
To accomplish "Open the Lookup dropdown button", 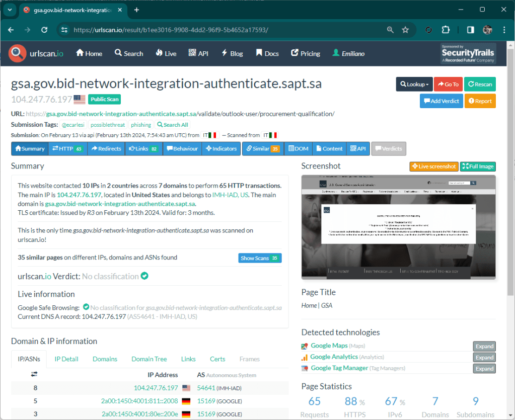I will 414,85.
